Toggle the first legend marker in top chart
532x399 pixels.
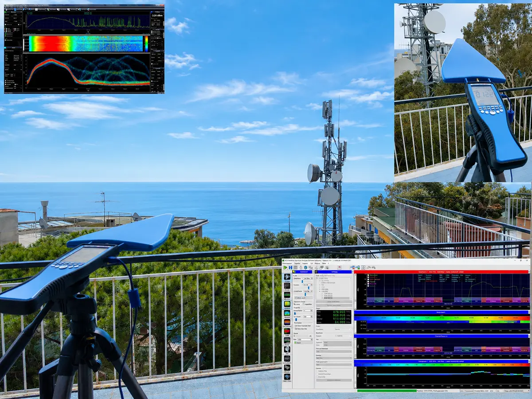(368, 275)
